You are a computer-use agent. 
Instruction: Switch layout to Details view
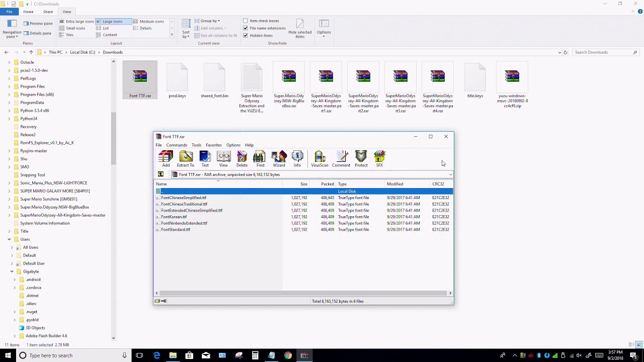click(142, 28)
